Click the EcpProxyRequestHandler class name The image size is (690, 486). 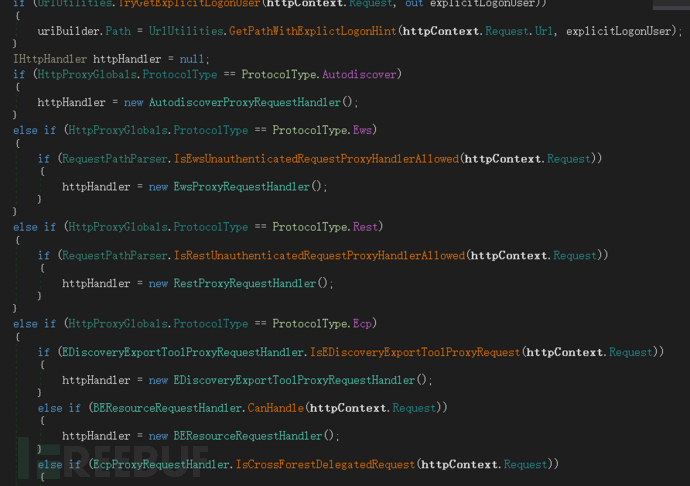point(161,464)
